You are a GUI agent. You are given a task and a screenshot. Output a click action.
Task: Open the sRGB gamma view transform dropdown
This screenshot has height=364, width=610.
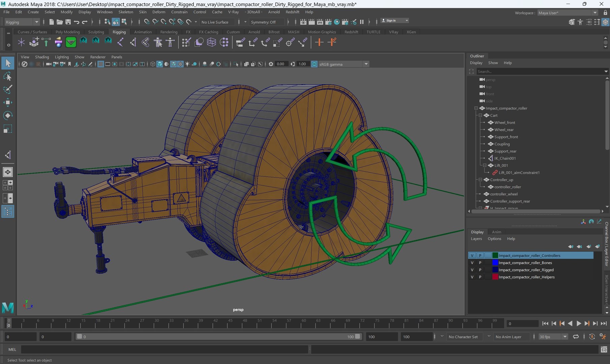point(343,64)
